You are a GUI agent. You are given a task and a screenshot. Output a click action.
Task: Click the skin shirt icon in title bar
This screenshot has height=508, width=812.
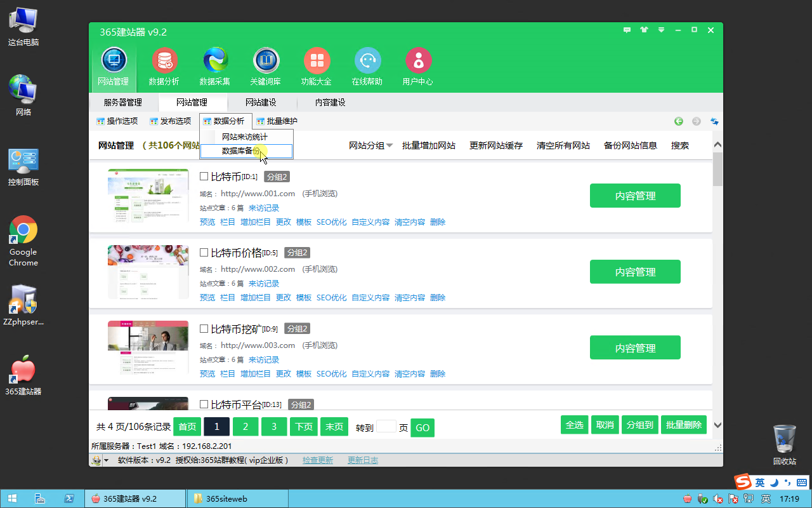[645, 30]
